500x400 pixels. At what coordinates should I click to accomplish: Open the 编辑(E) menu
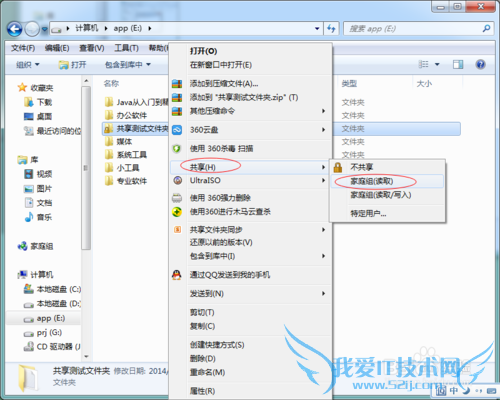(57, 48)
